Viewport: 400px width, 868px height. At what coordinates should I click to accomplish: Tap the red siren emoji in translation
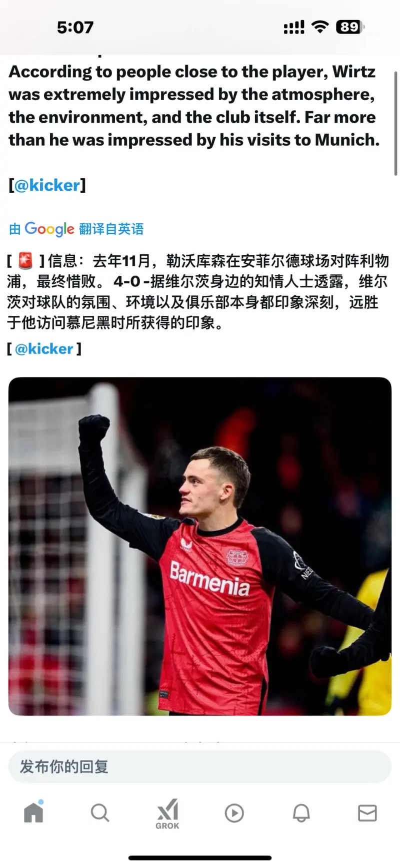[x=25, y=261]
